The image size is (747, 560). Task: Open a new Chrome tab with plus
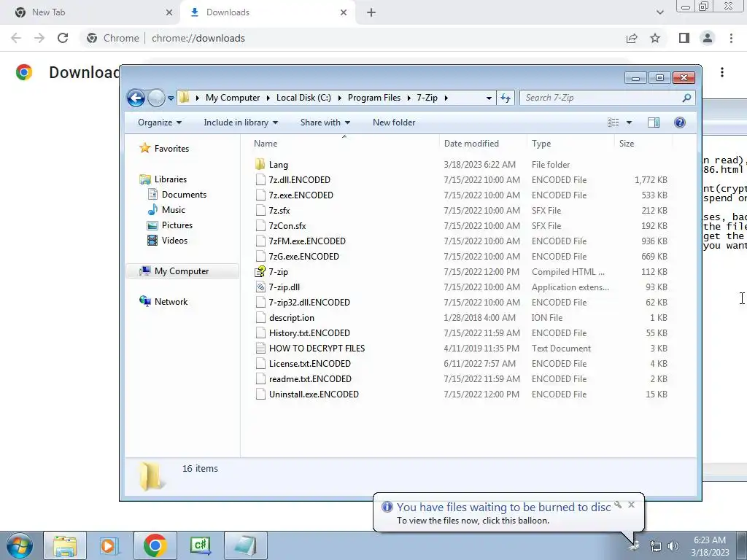[371, 12]
